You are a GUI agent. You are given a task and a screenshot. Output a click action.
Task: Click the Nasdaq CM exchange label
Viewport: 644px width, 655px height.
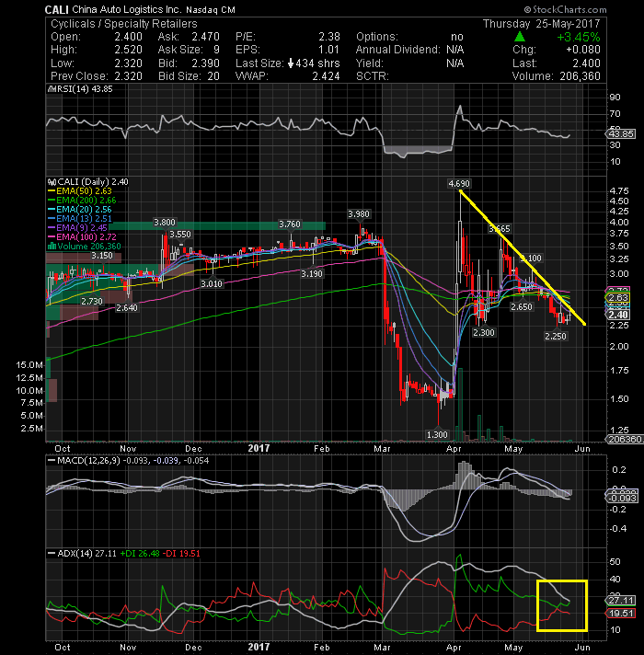click(x=211, y=10)
